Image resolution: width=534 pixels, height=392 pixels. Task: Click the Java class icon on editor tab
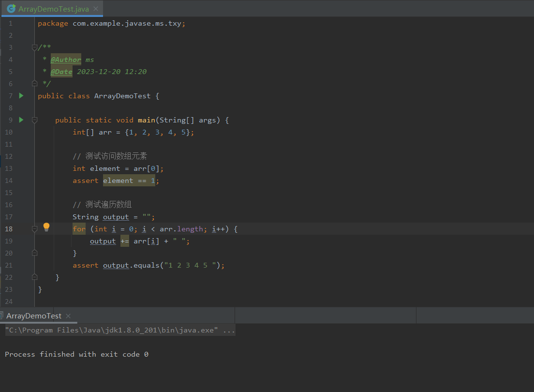pos(11,9)
